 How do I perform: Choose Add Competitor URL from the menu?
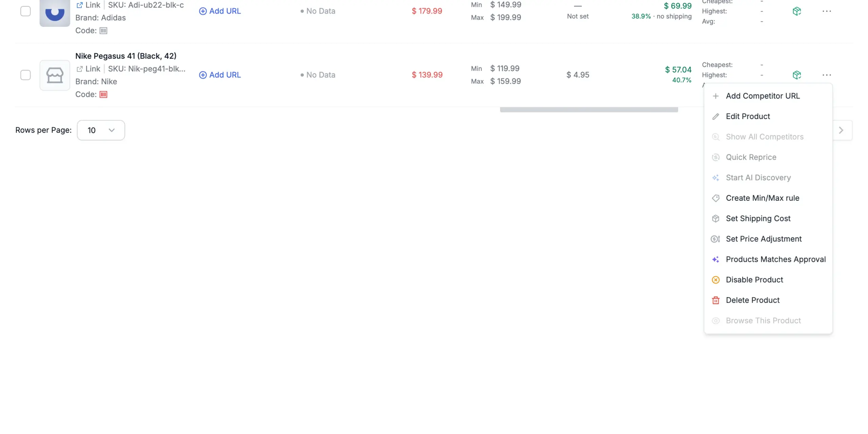(768, 96)
